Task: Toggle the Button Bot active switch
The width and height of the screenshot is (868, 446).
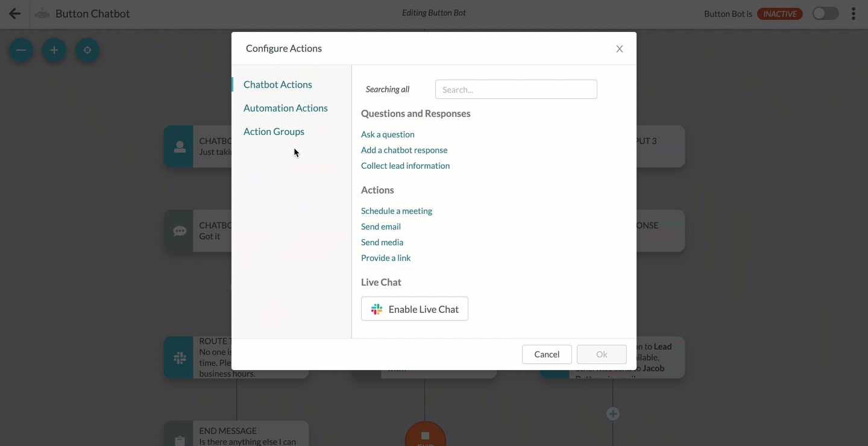Action: click(x=825, y=14)
